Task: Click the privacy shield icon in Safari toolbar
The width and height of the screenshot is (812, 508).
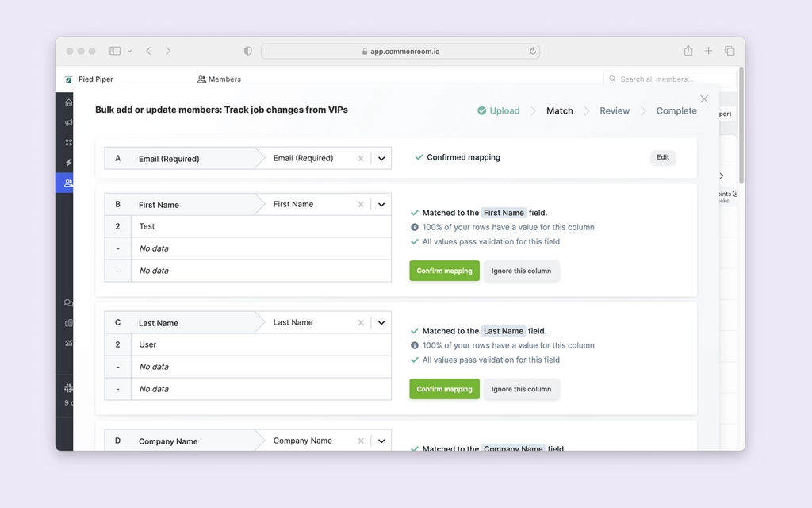Action: click(x=247, y=50)
